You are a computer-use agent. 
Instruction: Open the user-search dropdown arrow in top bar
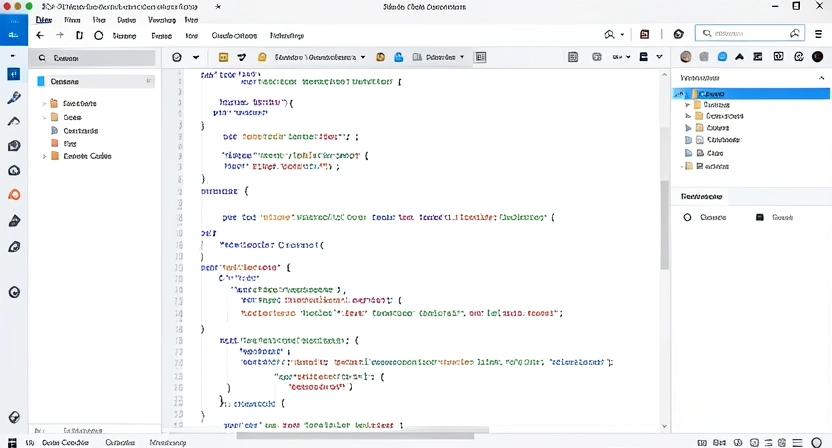[x=622, y=35]
